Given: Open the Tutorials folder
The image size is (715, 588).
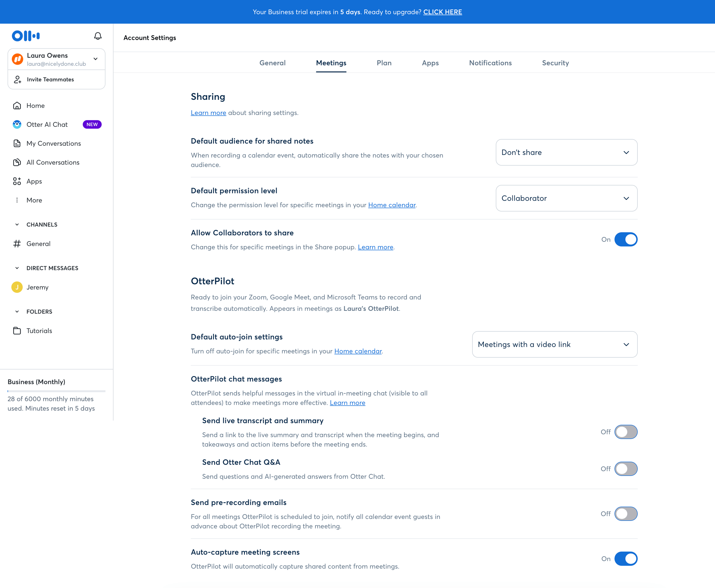Looking at the screenshot, I should (x=57, y=331).
